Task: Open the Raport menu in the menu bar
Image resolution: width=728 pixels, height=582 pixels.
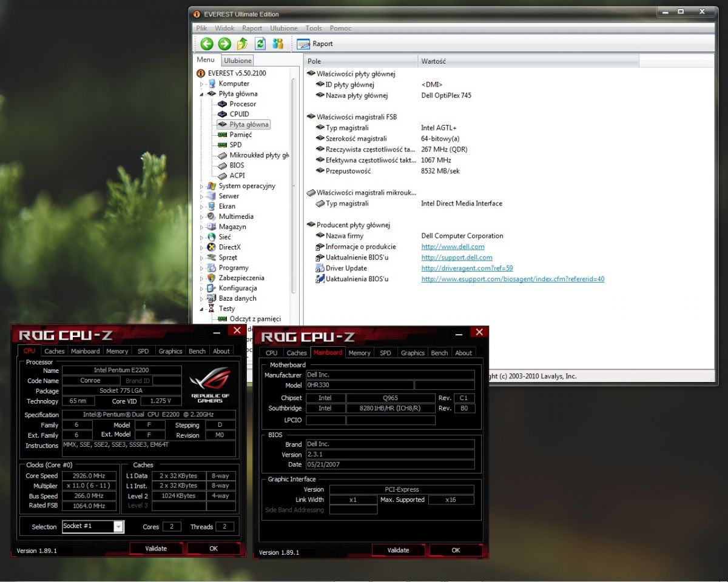Action: pos(252,28)
